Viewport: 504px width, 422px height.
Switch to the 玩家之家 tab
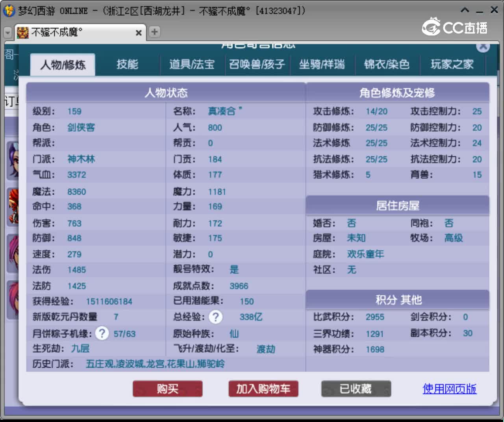click(452, 64)
